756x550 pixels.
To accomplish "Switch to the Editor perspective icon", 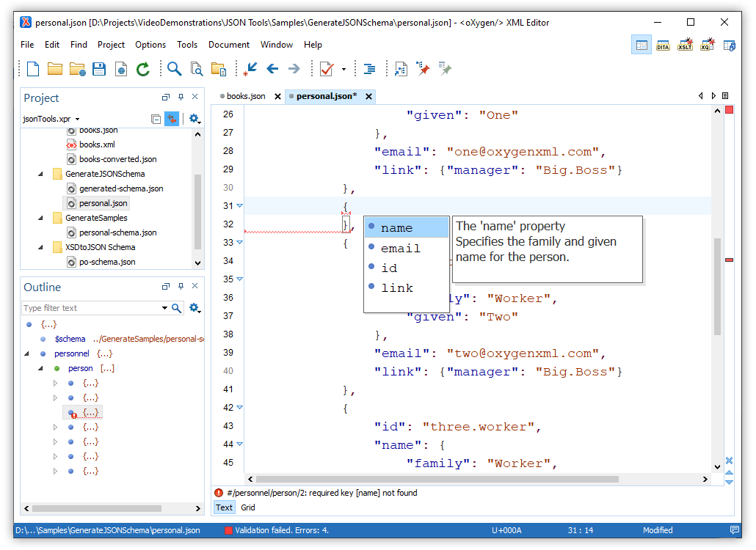I will (x=641, y=45).
